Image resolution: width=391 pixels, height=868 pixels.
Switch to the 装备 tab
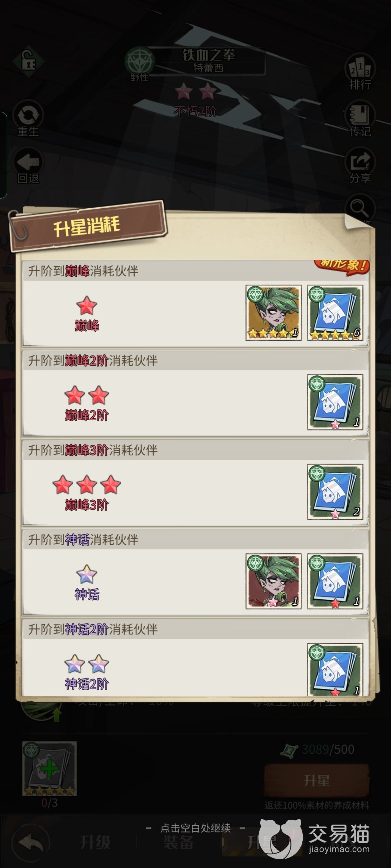tap(178, 843)
